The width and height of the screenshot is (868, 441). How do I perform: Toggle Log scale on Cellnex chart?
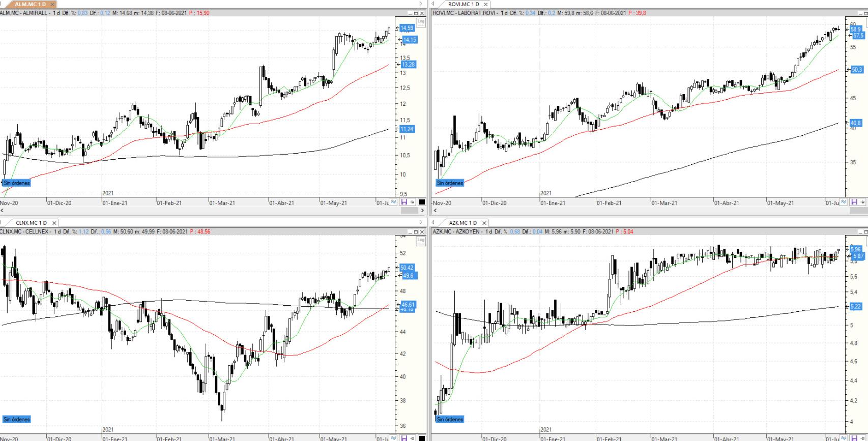(420, 241)
